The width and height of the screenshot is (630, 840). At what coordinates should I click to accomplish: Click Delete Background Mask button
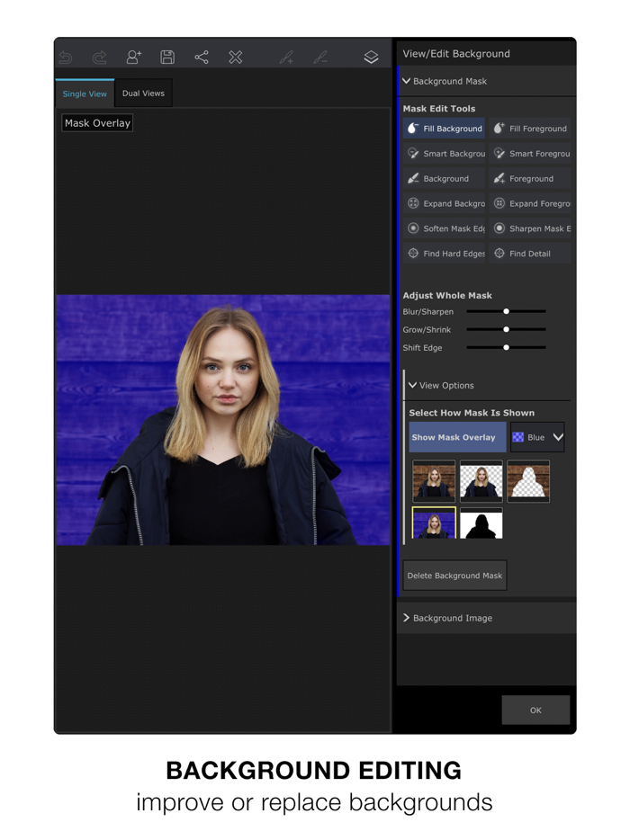[x=454, y=576]
